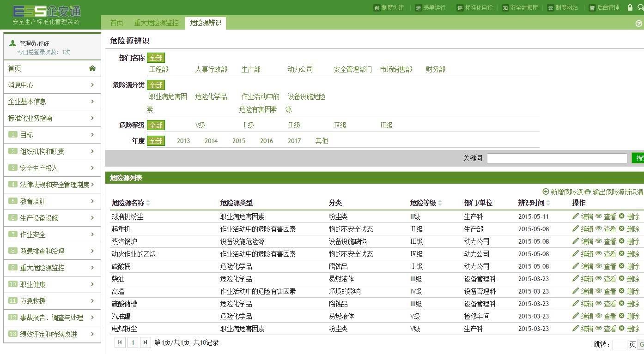Screen dimensions: 644x354
Task: Filter by year 2015
Action: click(239, 141)
